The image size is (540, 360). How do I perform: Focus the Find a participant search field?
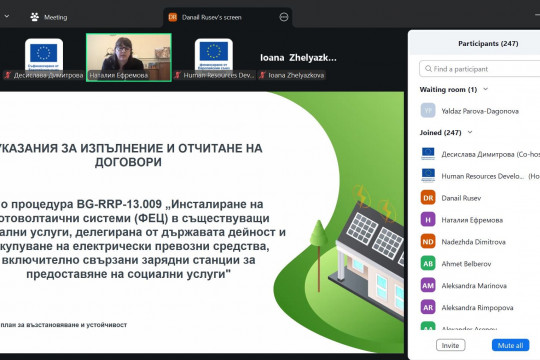pyautogui.click(x=479, y=69)
